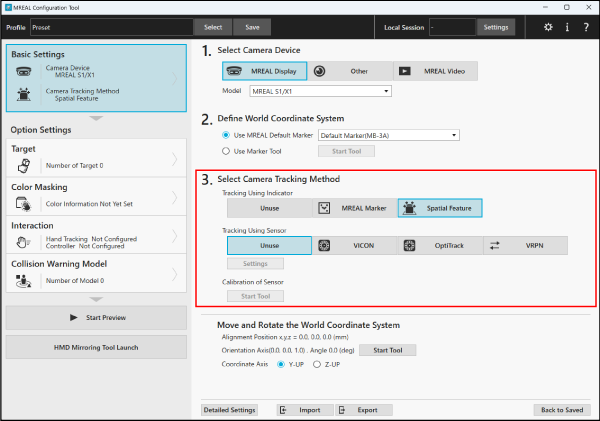600x421 pixels.
Task: Click the video play icon on MREAL Video
Action: (x=405, y=71)
